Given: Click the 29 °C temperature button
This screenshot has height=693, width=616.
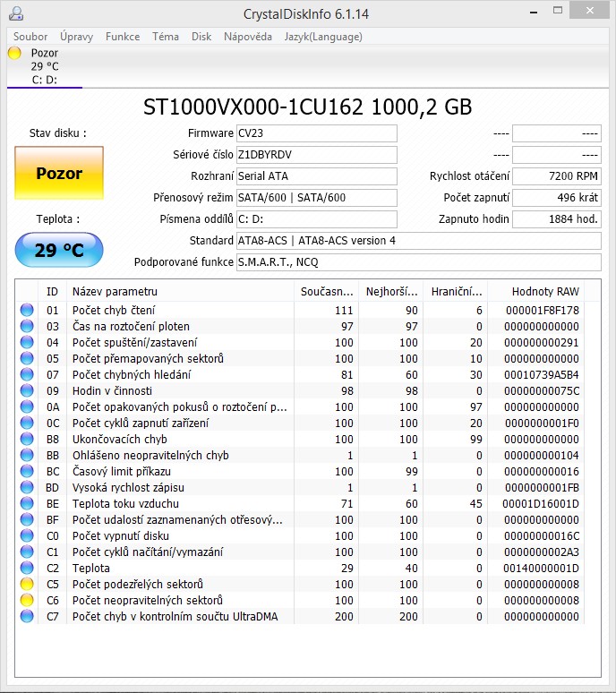Looking at the screenshot, I should [x=59, y=251].
